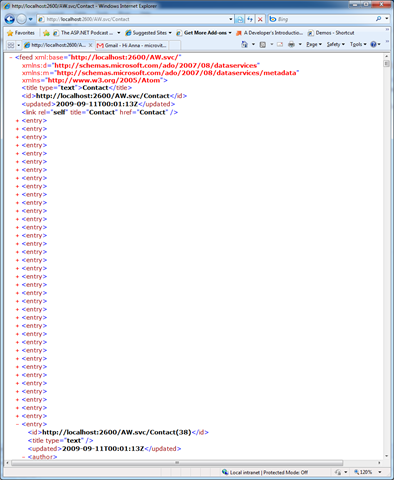Click the Help question mark icon
The image size is (394, 480).
pyautogui.click(x=373, y=44)
